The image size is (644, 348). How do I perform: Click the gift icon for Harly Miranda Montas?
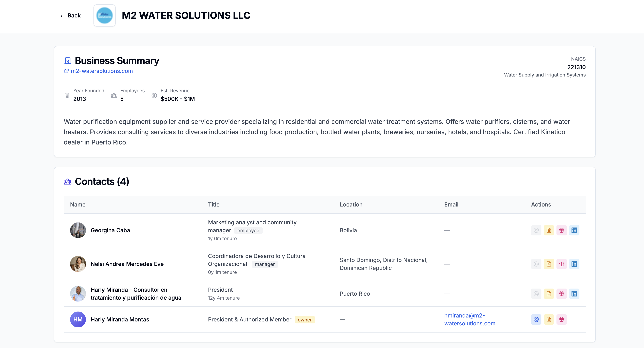[x=561, y=319]
